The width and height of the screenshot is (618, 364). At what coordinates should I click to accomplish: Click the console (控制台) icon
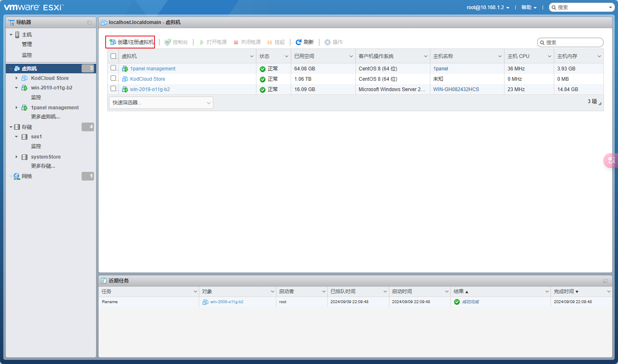[x=168, y=42]
